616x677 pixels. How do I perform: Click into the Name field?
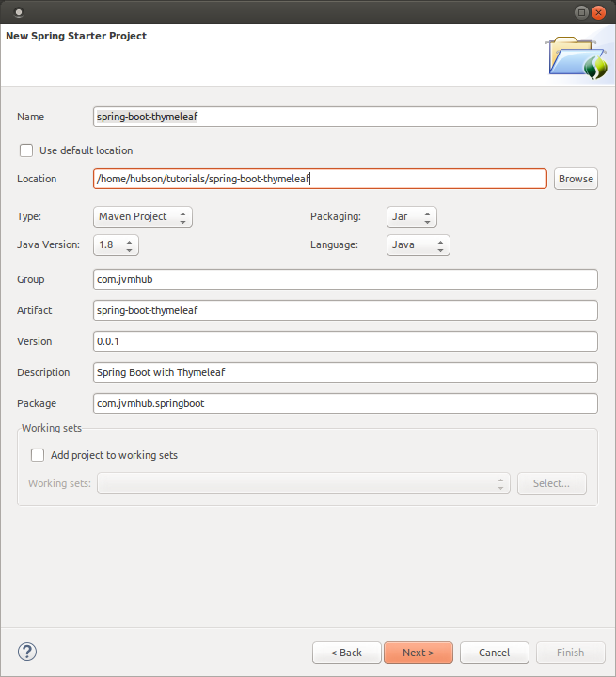pos(345,117)
